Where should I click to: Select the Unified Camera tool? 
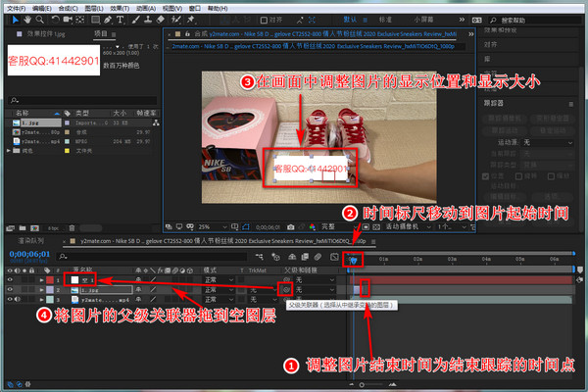click(x=68, y=20)
